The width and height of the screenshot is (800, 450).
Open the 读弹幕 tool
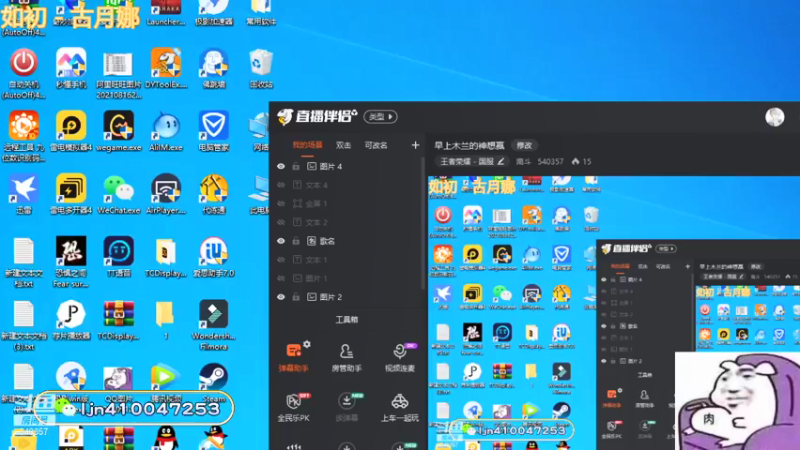click(346, 407)
